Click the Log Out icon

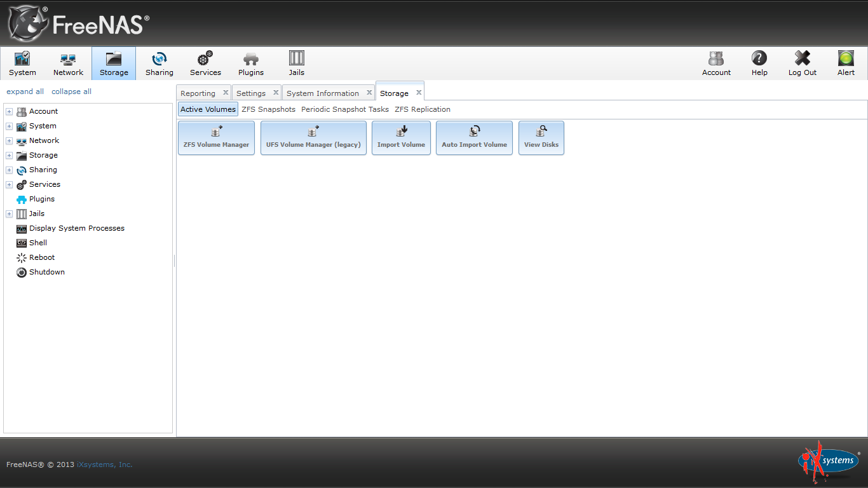[x=803, y=64]
